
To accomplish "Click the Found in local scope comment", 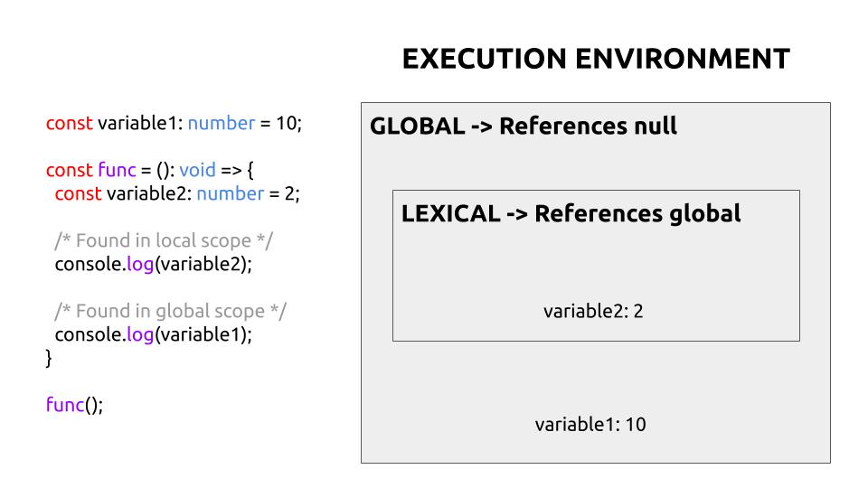I will click(x=165, y=240).
